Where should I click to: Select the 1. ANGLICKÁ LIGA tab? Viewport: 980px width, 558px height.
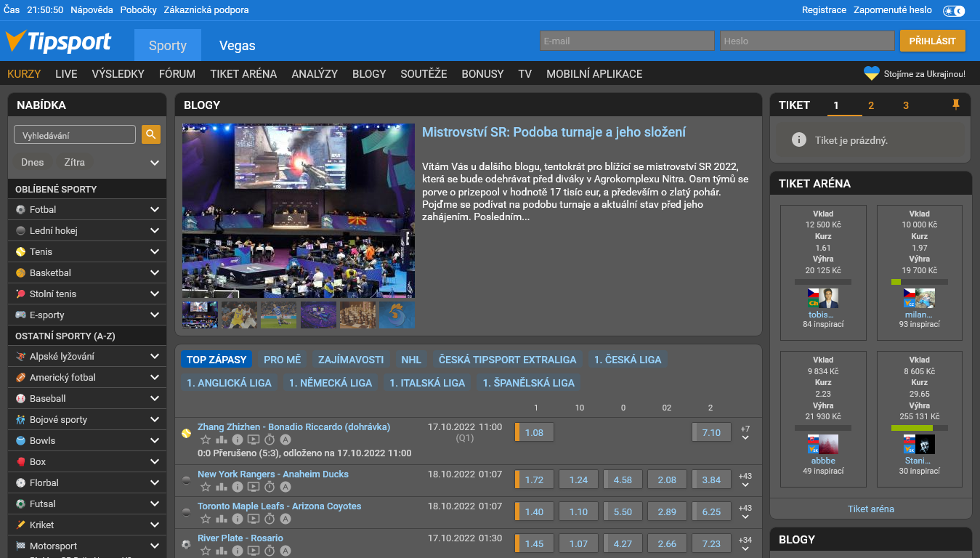point(230,382)
